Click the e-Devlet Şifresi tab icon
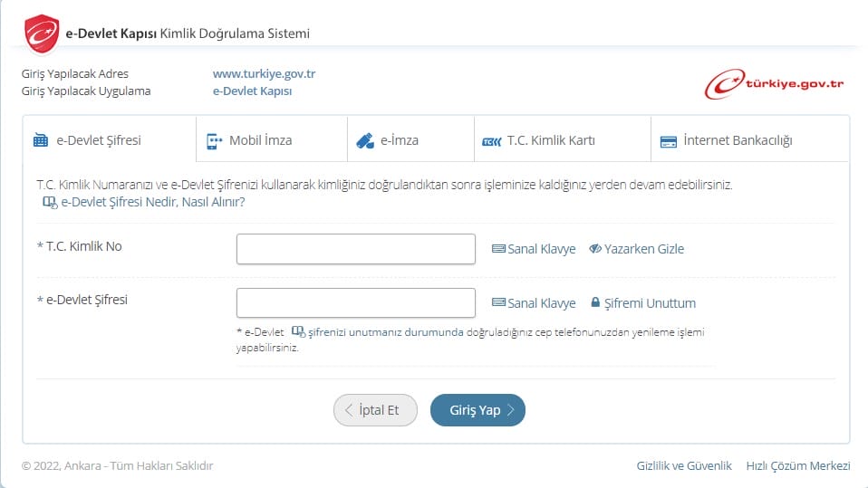The width and height of the screenshot is (868, 488). coord(41,140)
